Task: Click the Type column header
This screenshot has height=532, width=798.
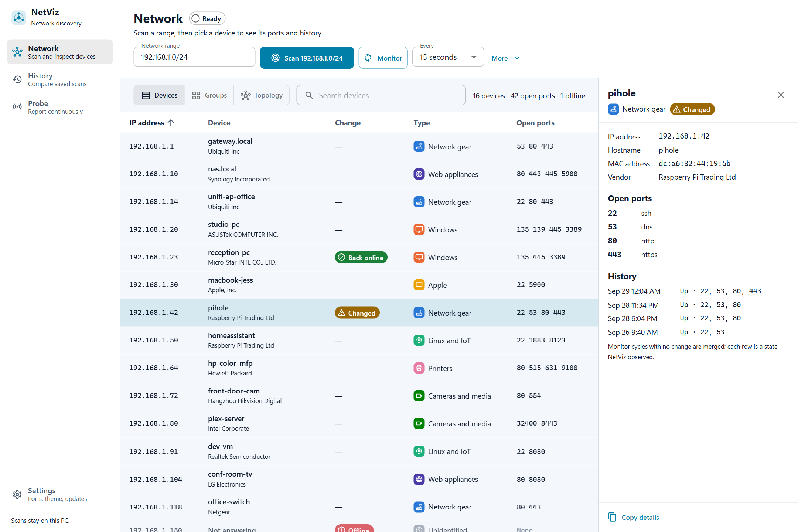Action: (422, 123)
